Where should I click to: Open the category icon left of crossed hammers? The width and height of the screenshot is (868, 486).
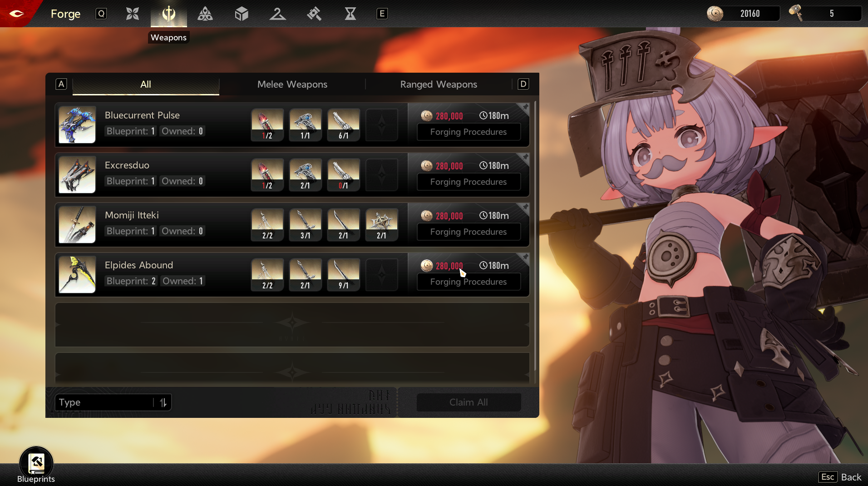pyautogui.click(x=278, y=14)
